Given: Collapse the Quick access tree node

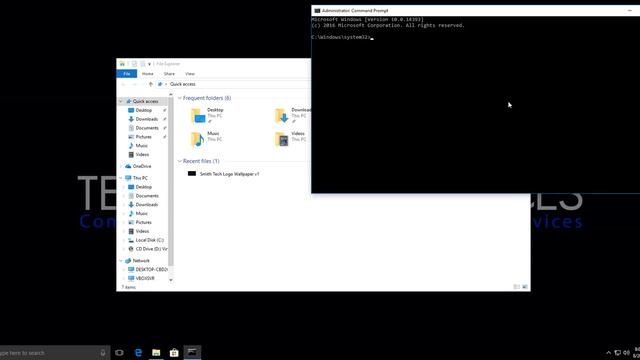Looking at the screenshot, I should tap(121, 101).
